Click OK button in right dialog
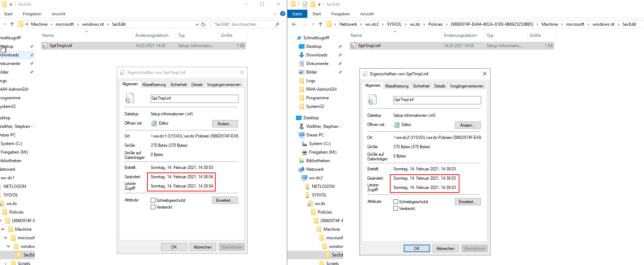 coord(417,249)
